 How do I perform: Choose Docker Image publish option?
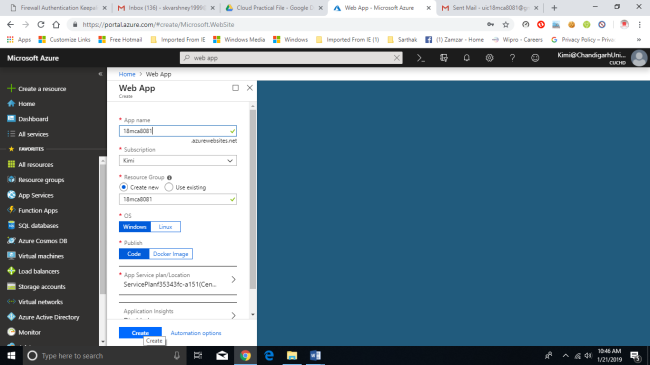coord(170,254)
